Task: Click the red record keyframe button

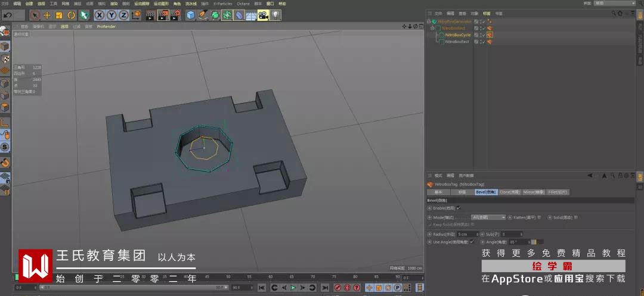Action: (338, 288)
